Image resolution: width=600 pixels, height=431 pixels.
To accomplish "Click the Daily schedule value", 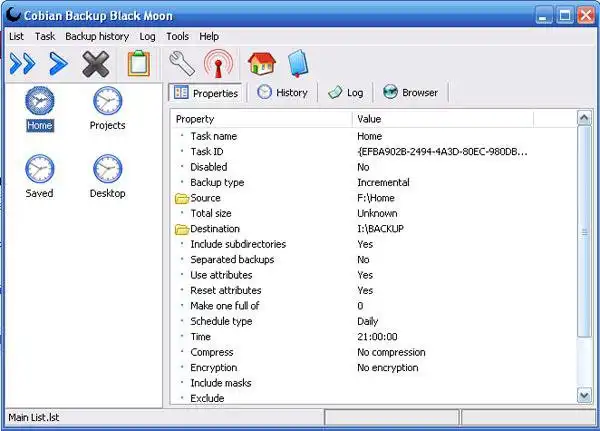I will [x=367, y=322].
